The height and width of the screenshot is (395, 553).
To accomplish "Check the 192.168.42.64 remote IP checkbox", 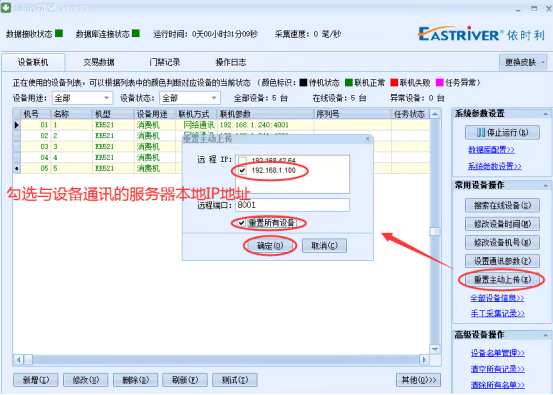I will pos(242,160).
